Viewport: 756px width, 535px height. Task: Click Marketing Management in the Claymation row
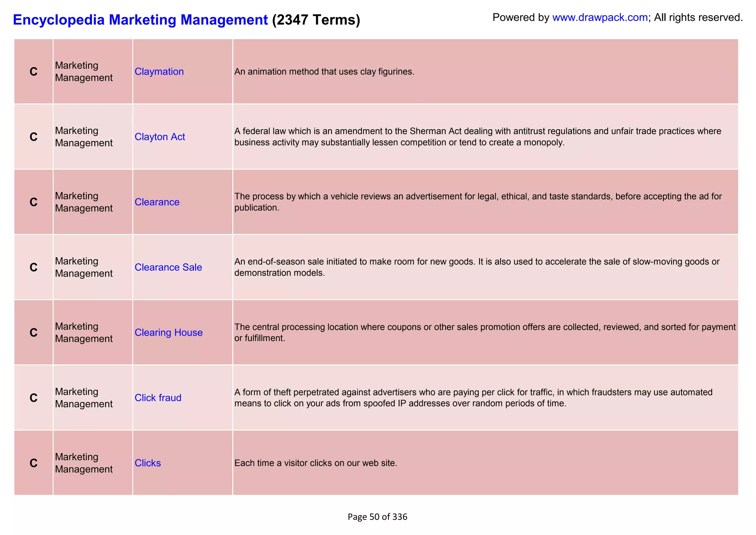(84, 72)
